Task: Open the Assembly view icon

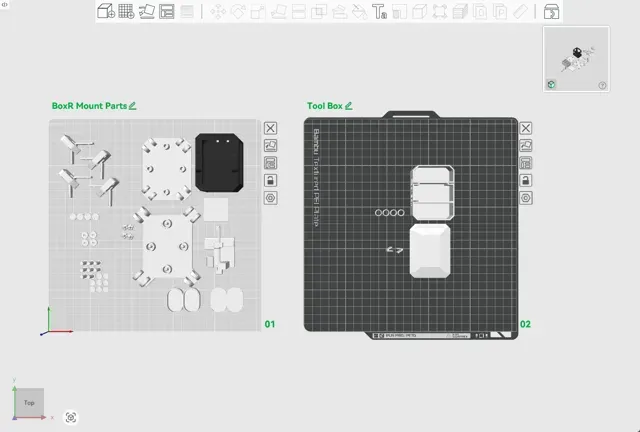Action: [x=551, y=11]
